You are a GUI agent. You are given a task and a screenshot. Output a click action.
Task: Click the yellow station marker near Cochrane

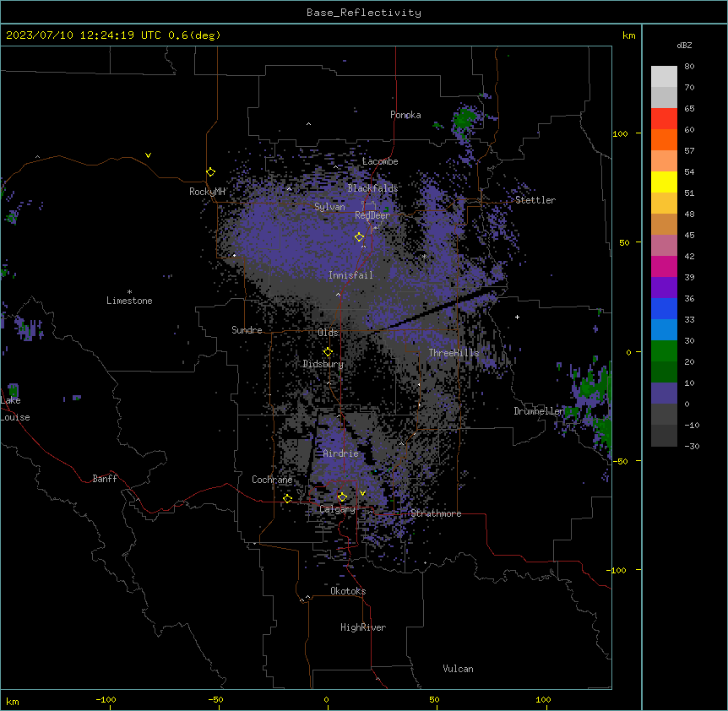[x=287, y=498]
